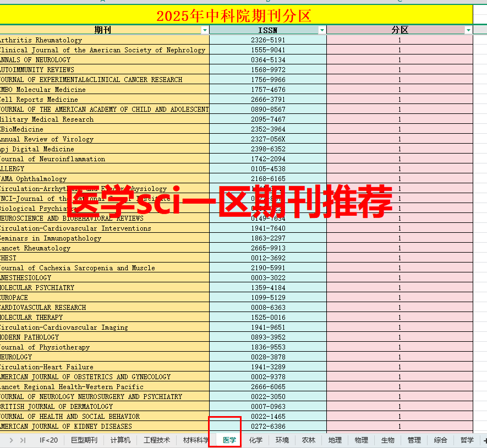
Task: Switch to the 综合 sheet tab
Action: (440, 440)
